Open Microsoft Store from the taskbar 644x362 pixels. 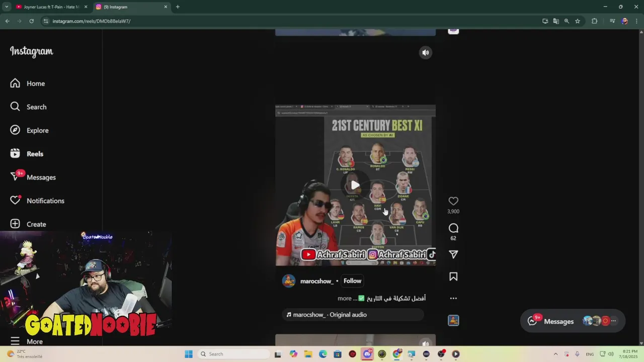[337, 354]
